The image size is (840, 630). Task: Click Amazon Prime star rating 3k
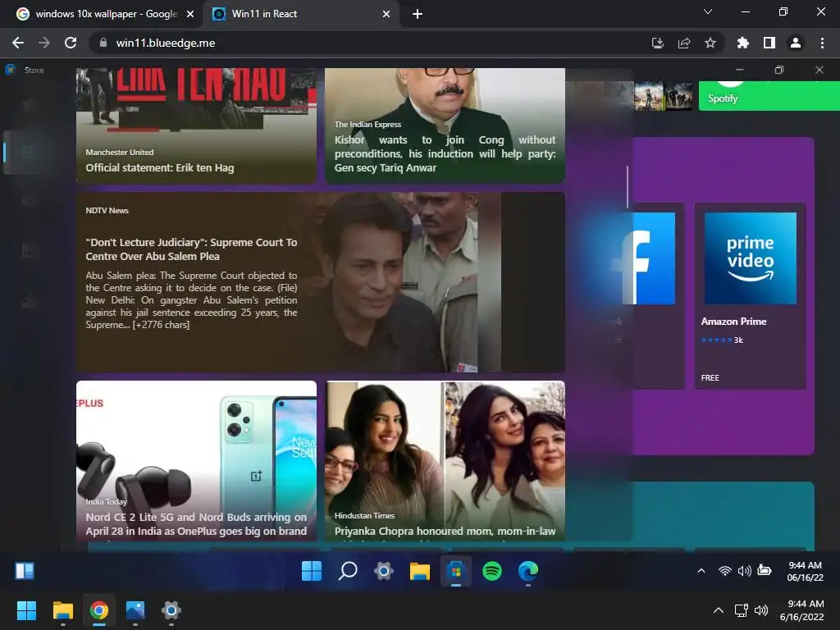point(722,340)
